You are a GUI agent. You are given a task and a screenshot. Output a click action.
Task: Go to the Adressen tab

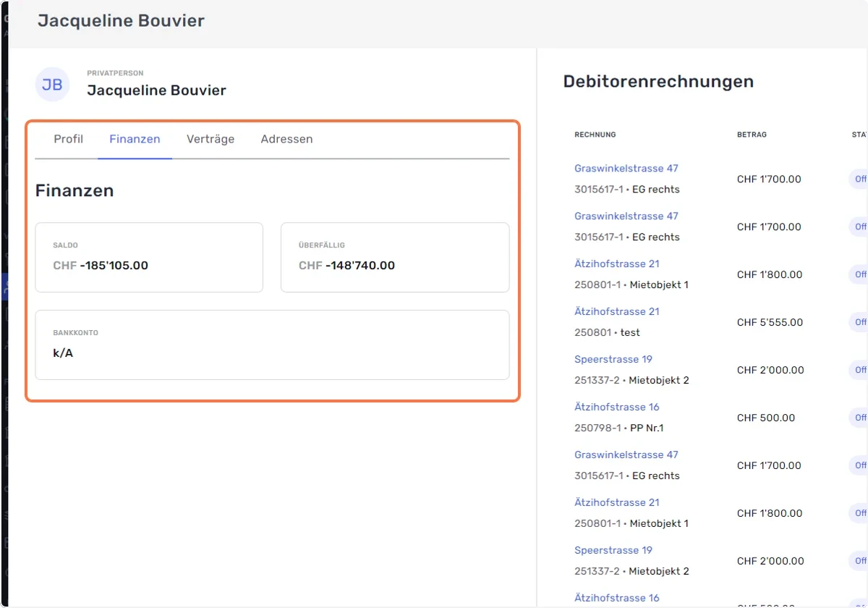286,139
